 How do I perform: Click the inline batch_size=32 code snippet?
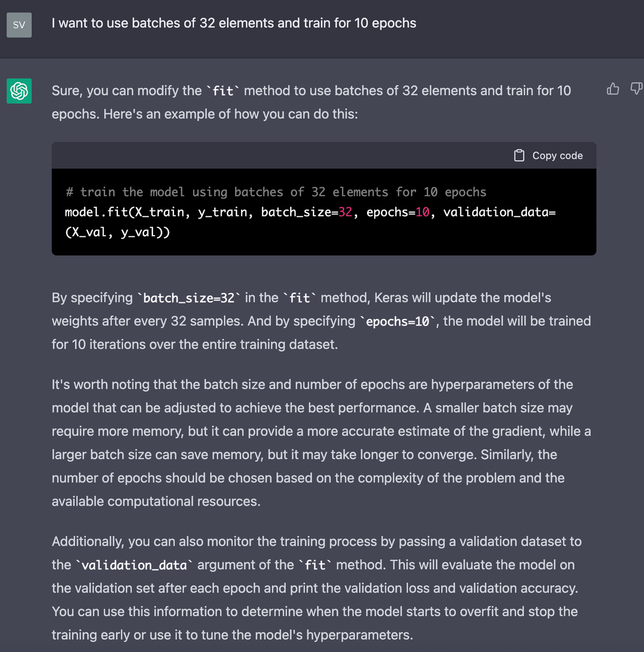click(188, 298)
